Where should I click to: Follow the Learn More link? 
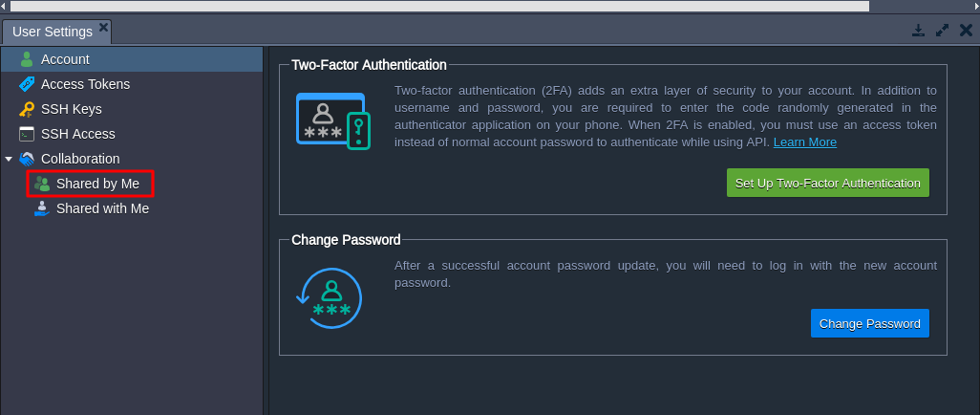804,142
